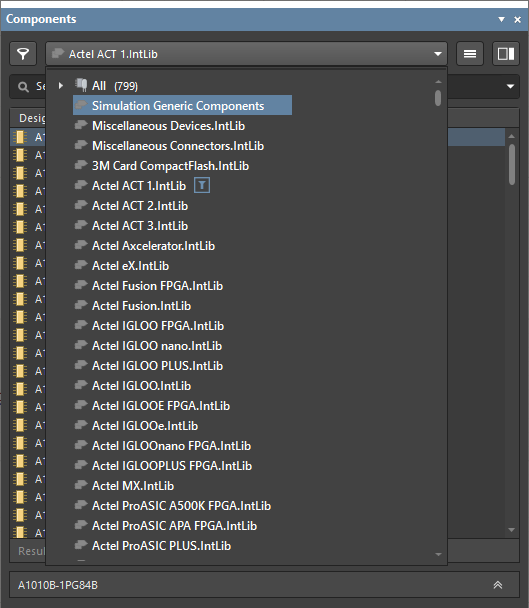The height and width of the screenshot is (608, 529).
Task: Click the filter funnel button
Action: click(23, 54)
